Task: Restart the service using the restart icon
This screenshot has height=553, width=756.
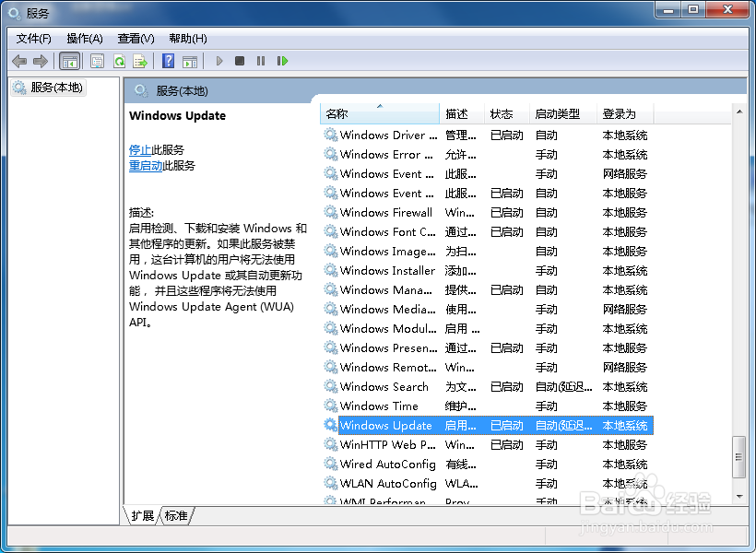Action: click(282, 61)
